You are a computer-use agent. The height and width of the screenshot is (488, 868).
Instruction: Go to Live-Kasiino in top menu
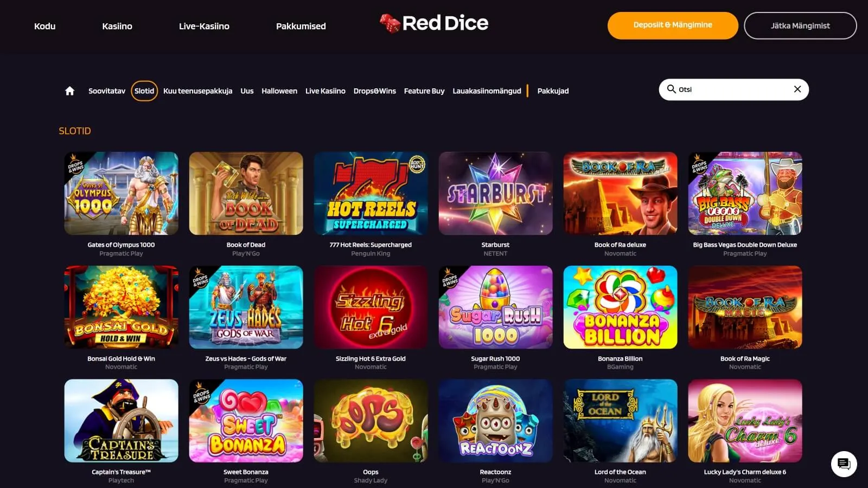point(204,26)
